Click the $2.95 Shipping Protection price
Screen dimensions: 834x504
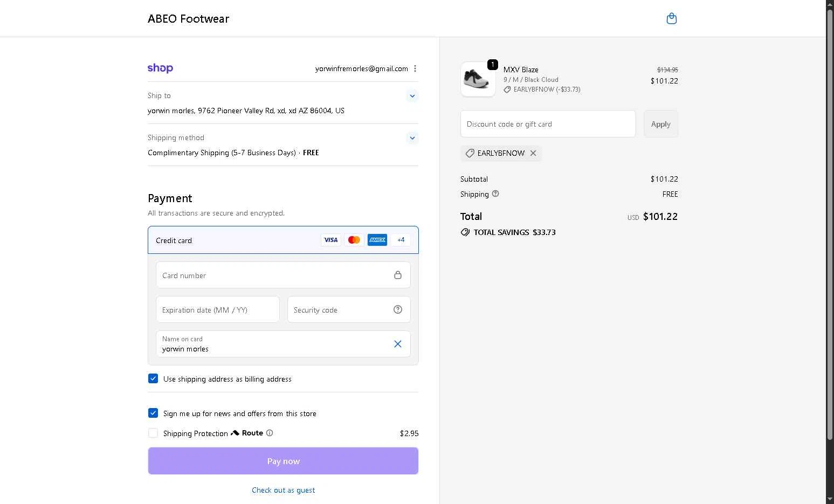tap(409, 433)
